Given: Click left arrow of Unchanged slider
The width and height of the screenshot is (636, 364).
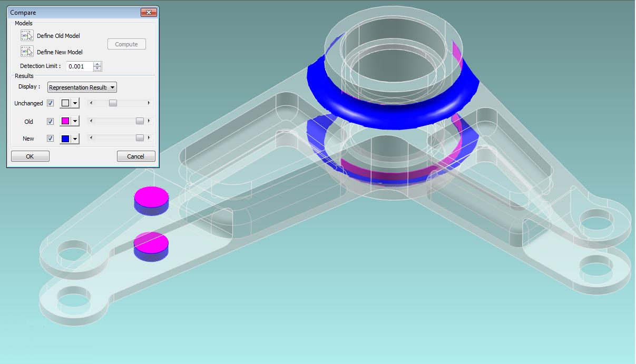Looking at the screenshot, I should pyautogui.click(x=91, y=103).
